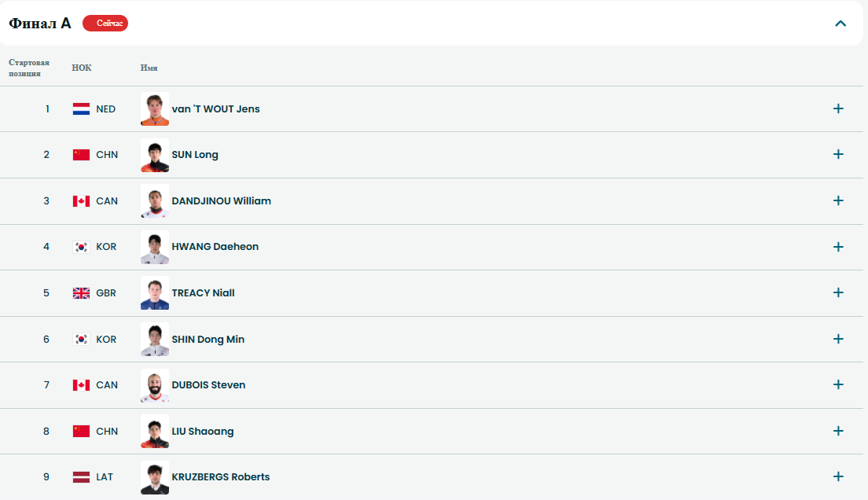The image size is (868, 500).
Task: Open van 'T WOUT Jens athlete photo
Action: (x=154, y=109)
